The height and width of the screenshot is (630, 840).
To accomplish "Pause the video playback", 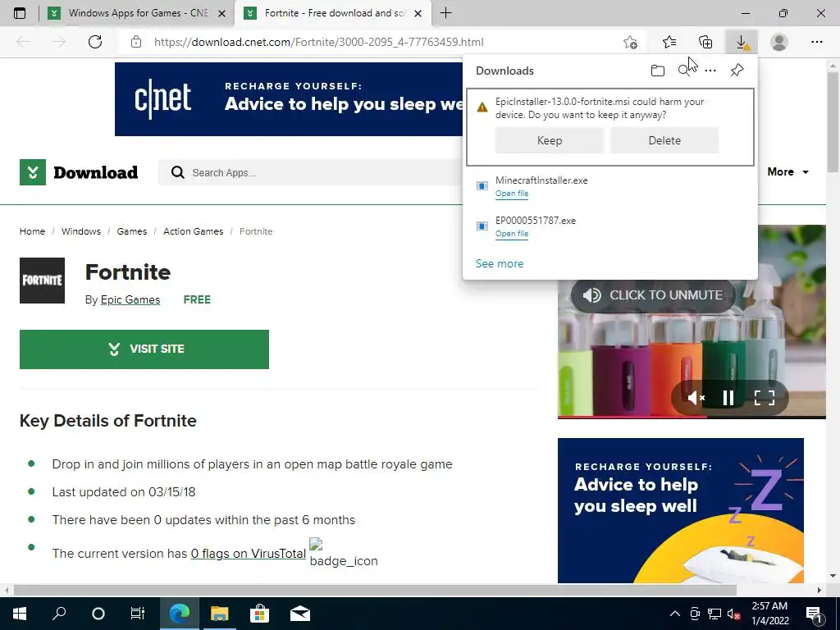I will (x=728, y=398).
